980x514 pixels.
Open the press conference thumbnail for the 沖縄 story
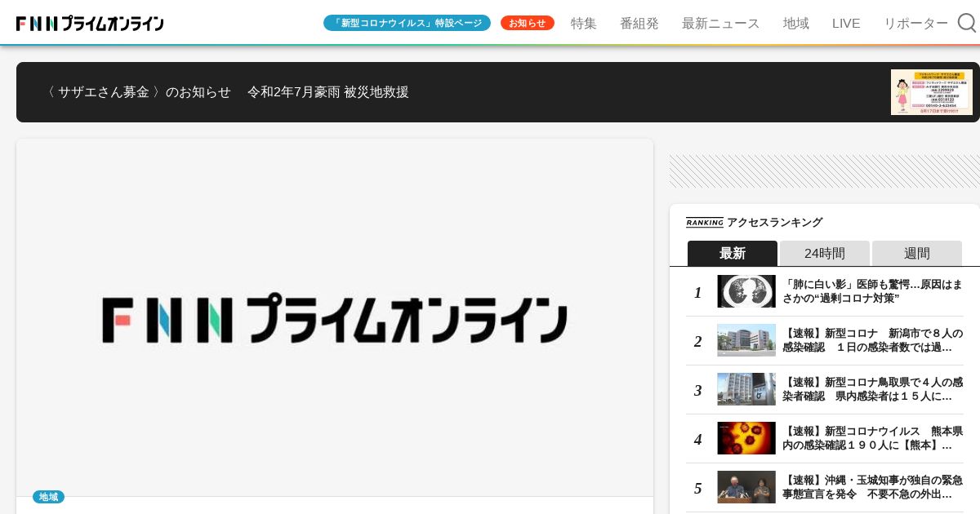click(x=746, y=487)
